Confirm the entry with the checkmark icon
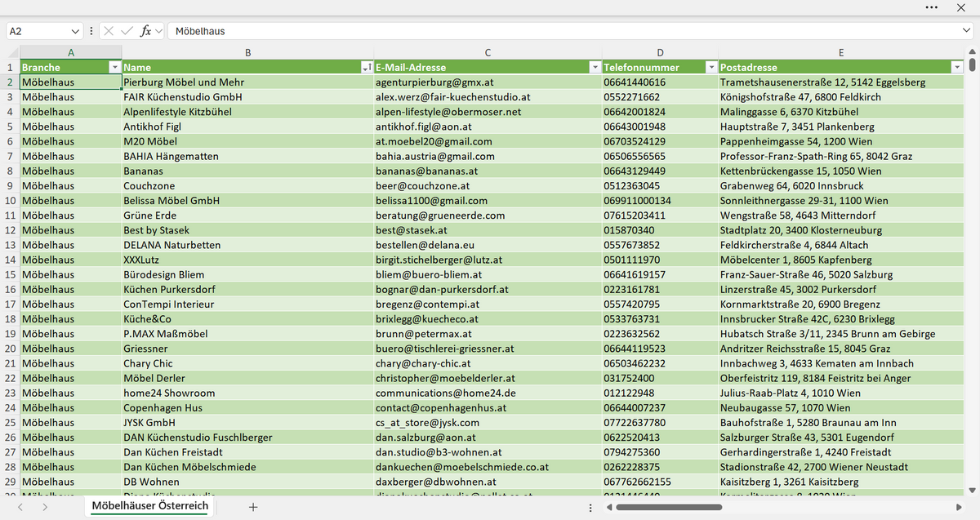This screenshot has width=980, height=520. pyautogui.click(x=127, y=31)
